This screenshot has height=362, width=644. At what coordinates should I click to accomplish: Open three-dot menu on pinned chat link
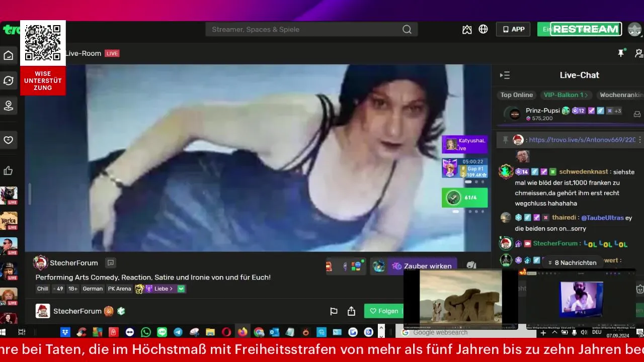(640, 140)
